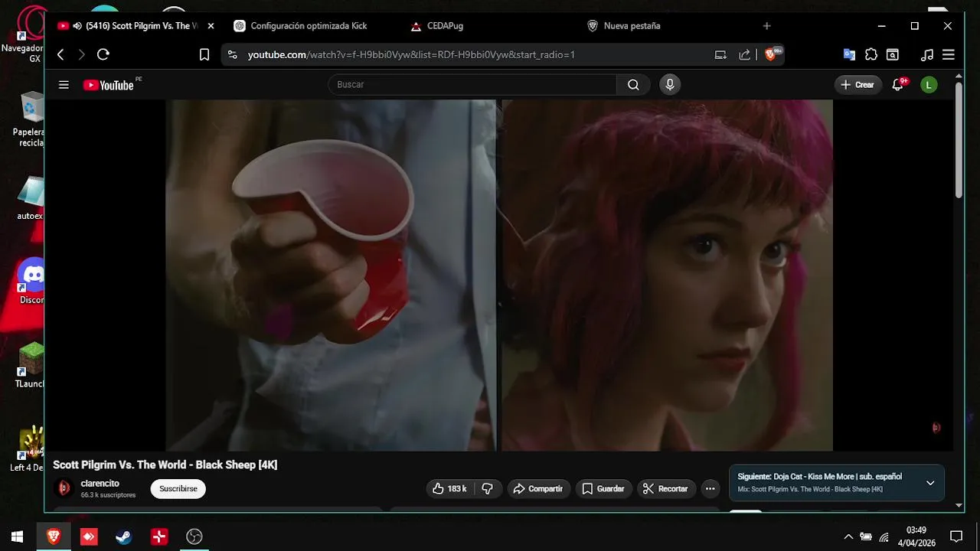
Task: Click the Guardar button
Action: point(603,489)
